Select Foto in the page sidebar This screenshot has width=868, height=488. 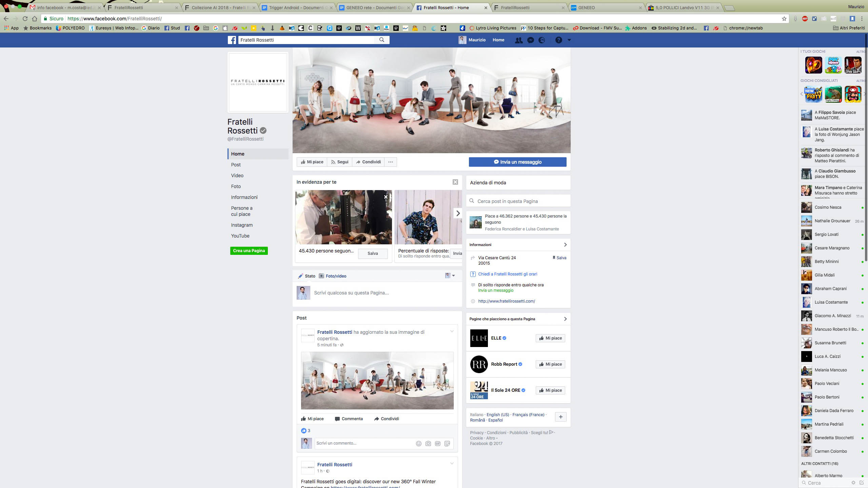point(236,186)
